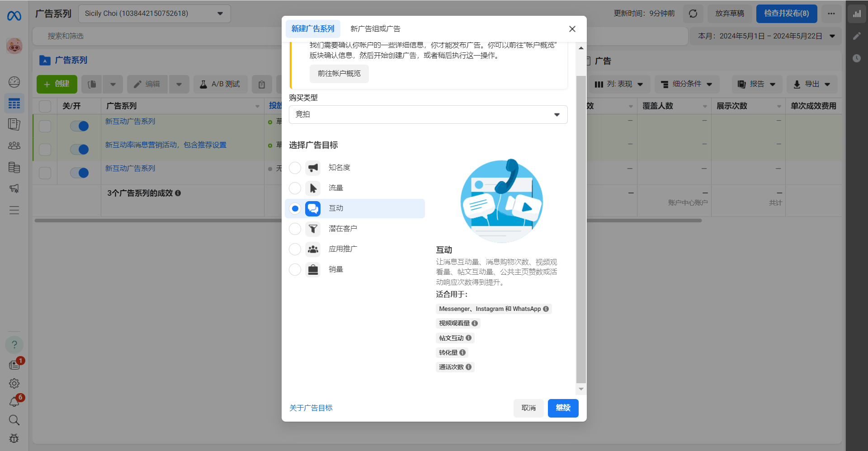Open the help question mark icon

[x=14, y=345]
